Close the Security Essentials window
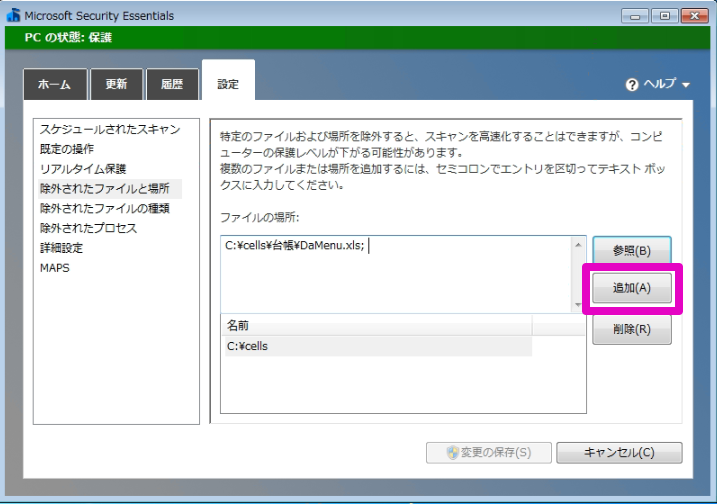 click(x=695, y=16)
